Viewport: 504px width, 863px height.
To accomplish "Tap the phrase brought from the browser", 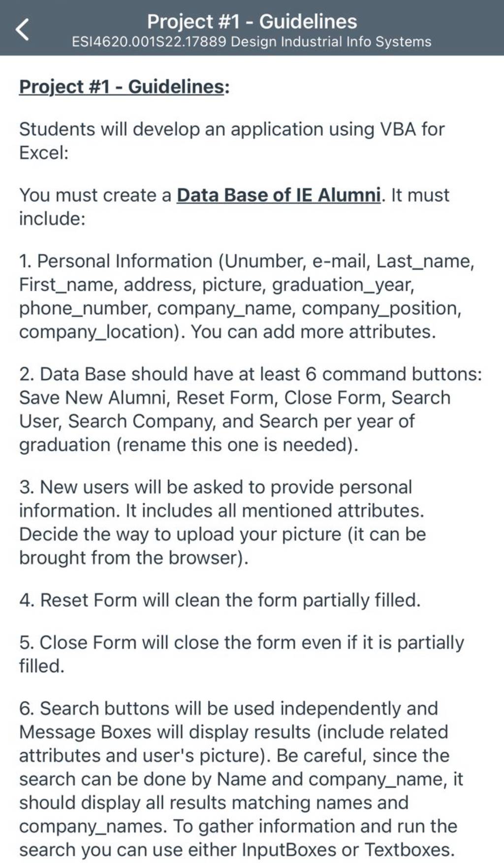I will click(133, 558).
